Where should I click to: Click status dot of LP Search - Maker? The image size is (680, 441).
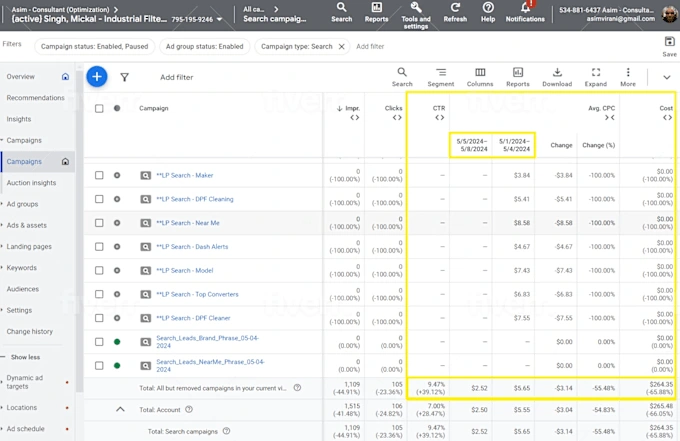pyautogui.click(x=117, y=175)
